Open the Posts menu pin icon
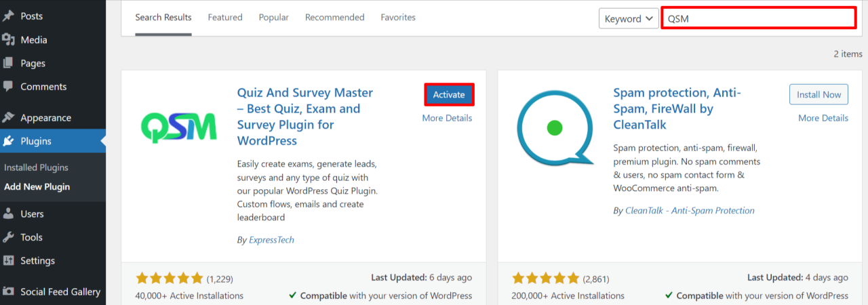The width and height of the screenshot is (868, 305). coord(9,16)
